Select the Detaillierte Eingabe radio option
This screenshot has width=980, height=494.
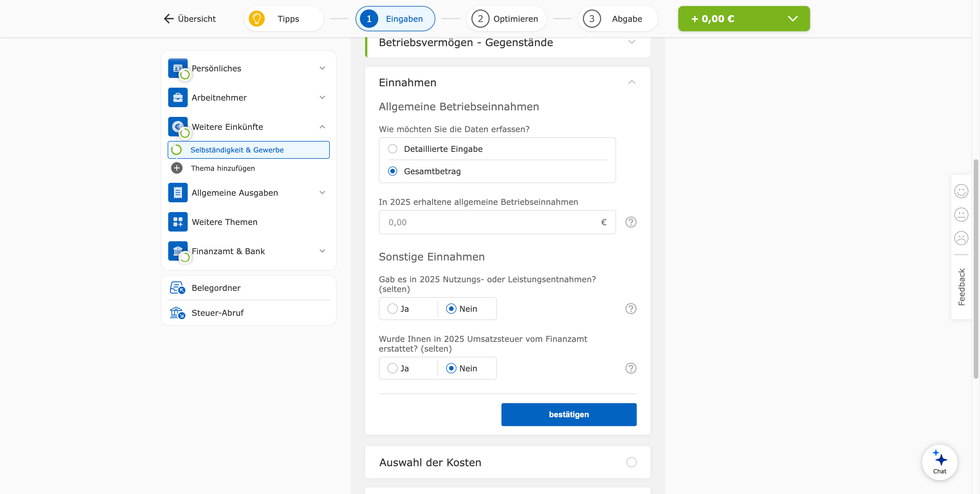coord(393,149)
